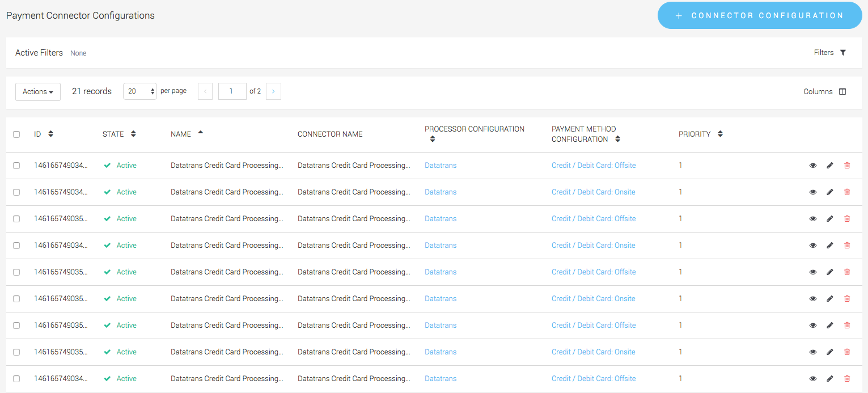Open the Columns selector icon
This screenshot has height=393, width=868.
(x=842, y=91)
